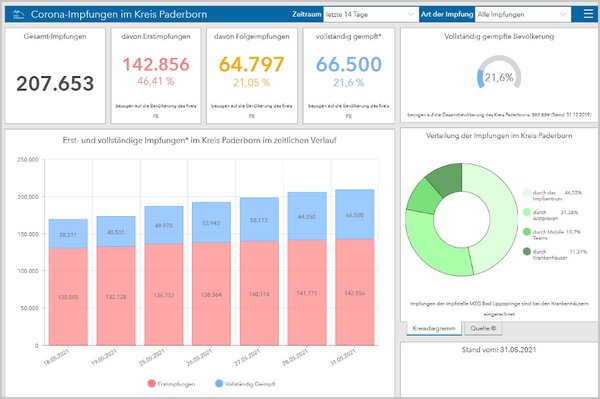Click the red bar segment labeled 130.805

[x=68, y=296]
